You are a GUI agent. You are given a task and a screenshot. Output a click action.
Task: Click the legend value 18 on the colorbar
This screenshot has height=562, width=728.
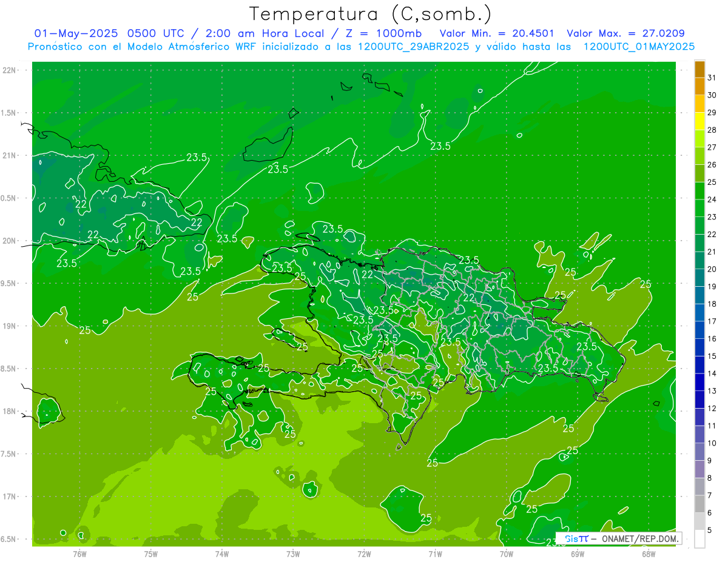click(x=712, y=304)
